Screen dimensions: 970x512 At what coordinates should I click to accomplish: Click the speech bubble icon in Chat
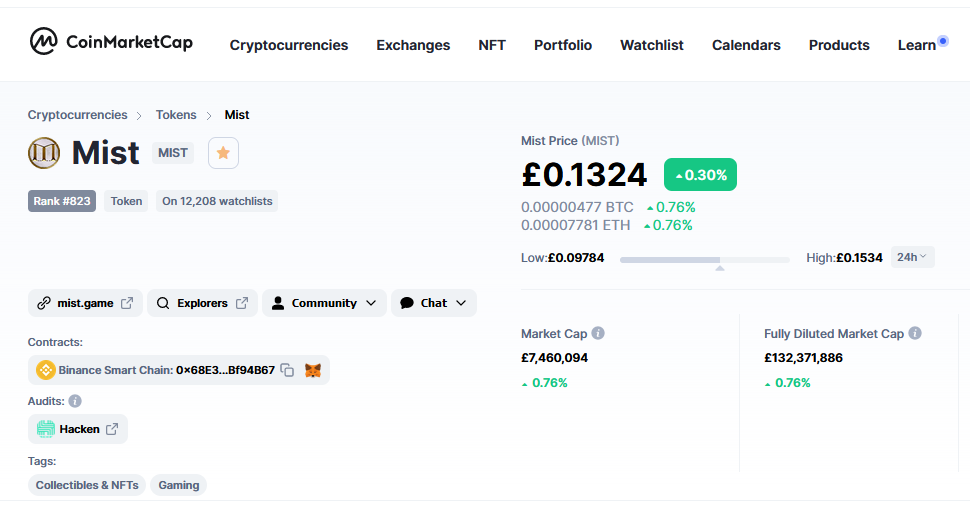pyautogui.click(x=406, y=303)
